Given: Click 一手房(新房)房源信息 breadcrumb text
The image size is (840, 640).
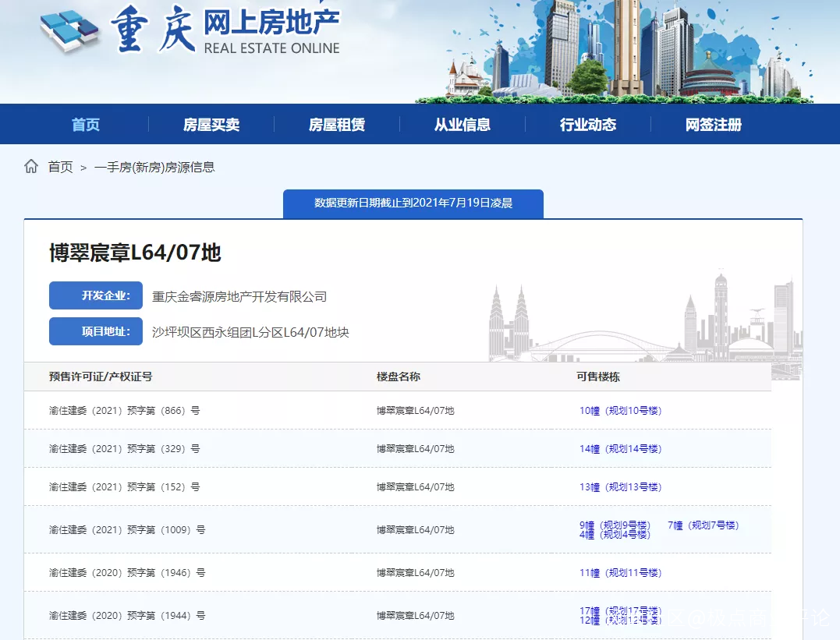Looking at the screenshot, I should [154, 167].
